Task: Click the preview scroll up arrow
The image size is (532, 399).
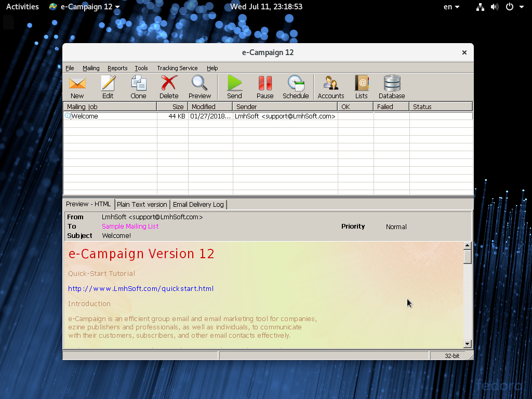Action: [x=467, y=245]
